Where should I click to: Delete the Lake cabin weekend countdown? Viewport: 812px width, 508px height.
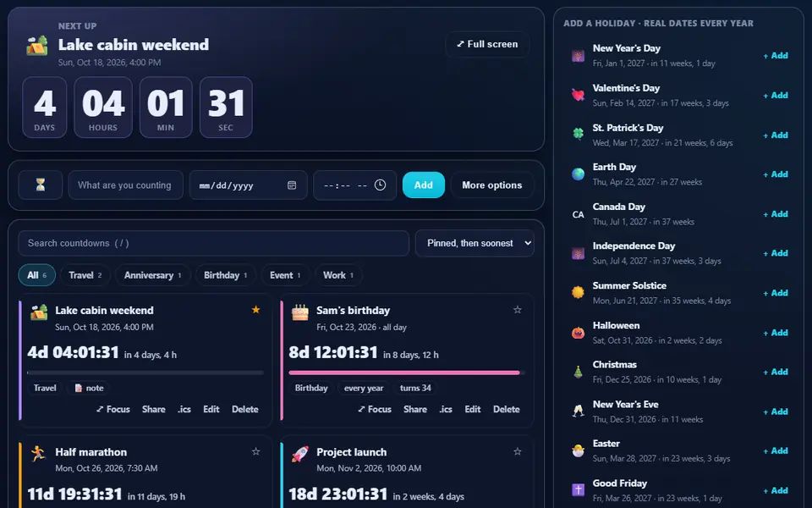(x=245, y=409)
